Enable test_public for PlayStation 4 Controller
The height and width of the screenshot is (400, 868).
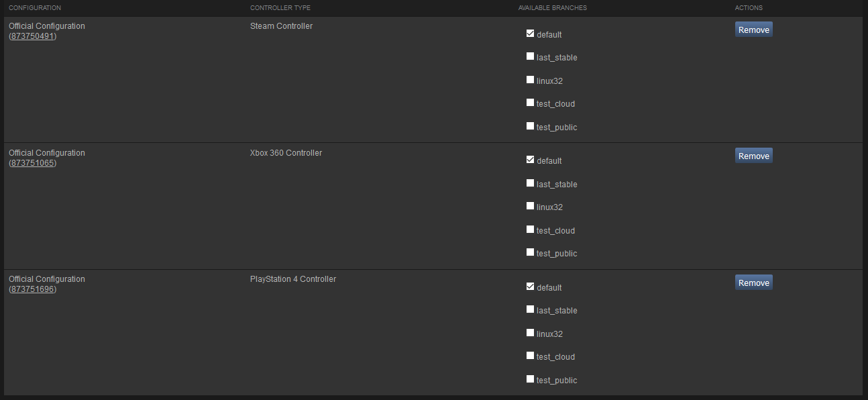click(531, 379)
